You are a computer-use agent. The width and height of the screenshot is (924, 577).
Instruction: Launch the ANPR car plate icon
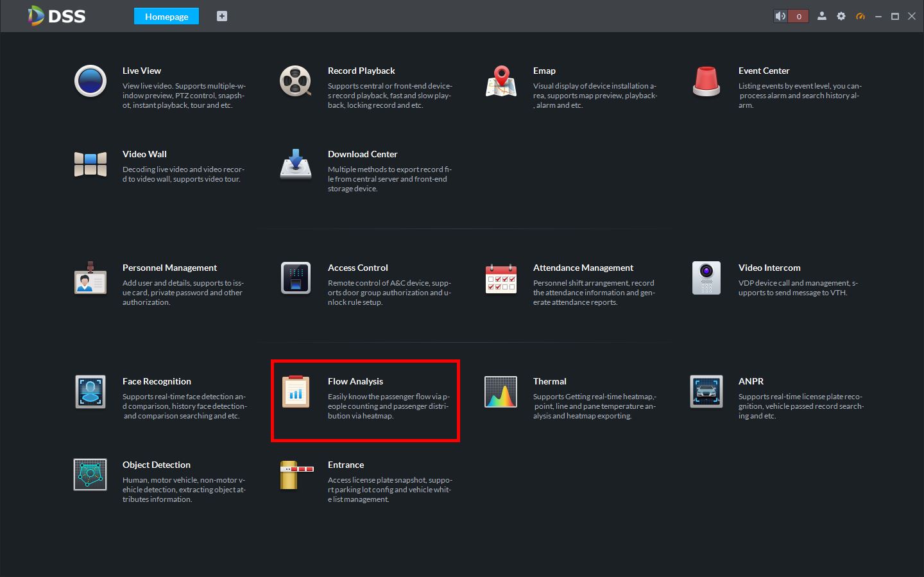(x=706, y=392)
